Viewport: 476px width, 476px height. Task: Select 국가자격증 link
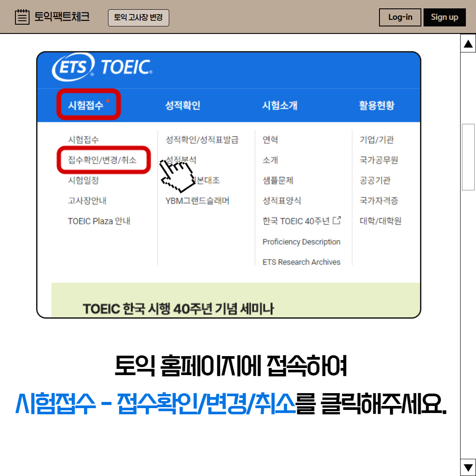pos(379,201)
